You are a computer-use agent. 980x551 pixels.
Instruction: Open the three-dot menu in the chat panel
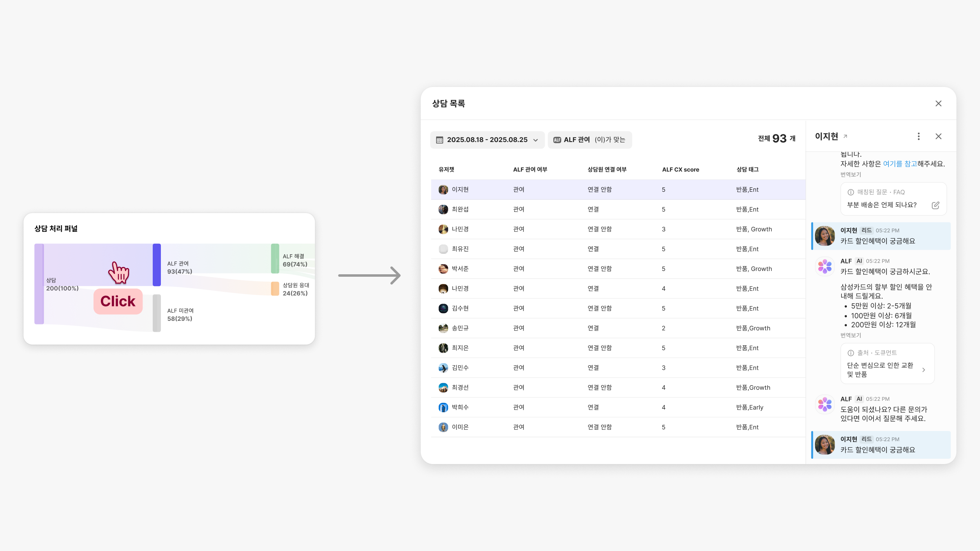coord(918,136)
